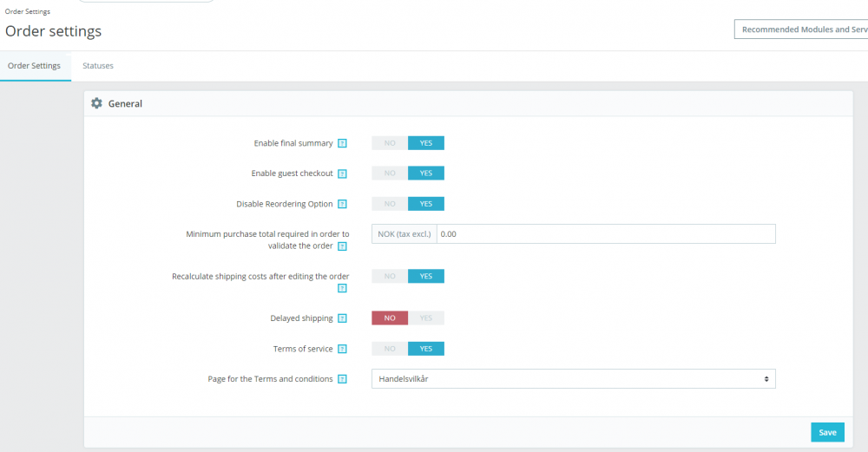Viewport: 868px width, 452px height.
Task: Set Delayed shipping to YES
Action: (x=425, y=318)
